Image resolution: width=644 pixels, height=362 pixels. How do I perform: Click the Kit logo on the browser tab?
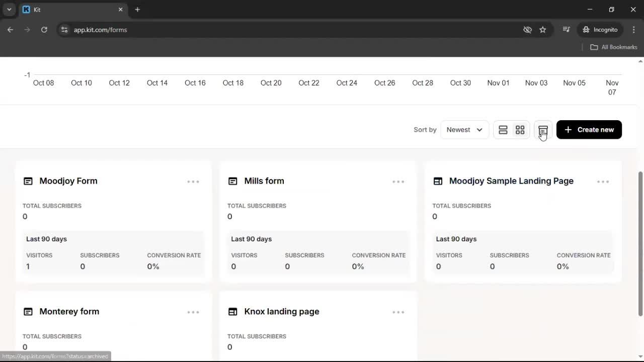pos(26,10)
